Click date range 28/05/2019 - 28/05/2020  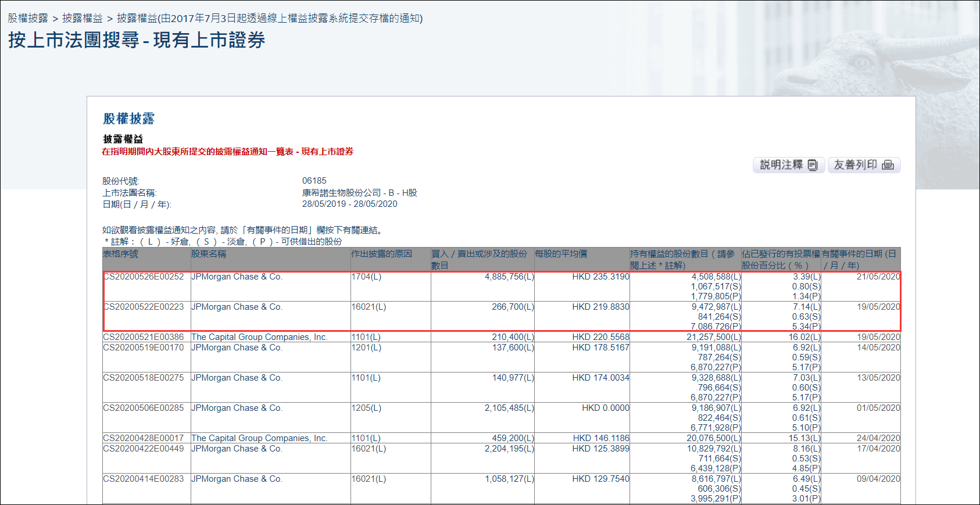pyautogui.click(x=350, y=204)
